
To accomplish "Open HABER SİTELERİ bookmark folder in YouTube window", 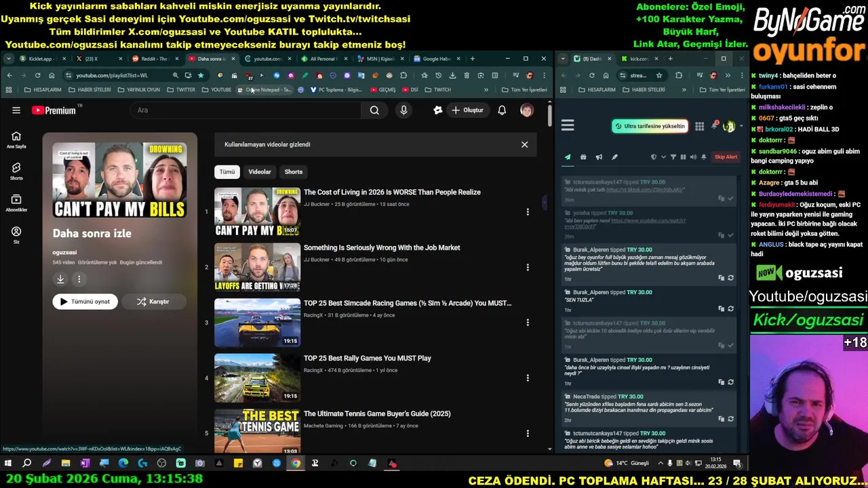I will 90,89.
